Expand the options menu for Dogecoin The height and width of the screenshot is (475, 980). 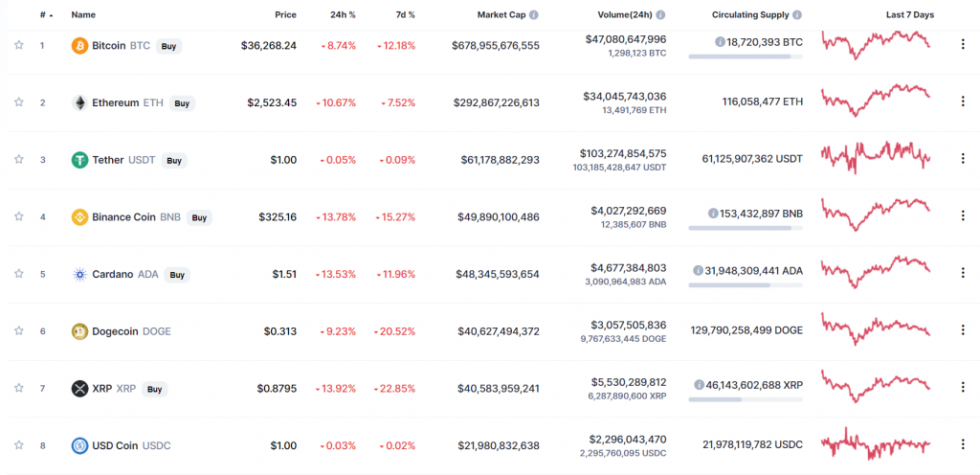click(963, 331)
